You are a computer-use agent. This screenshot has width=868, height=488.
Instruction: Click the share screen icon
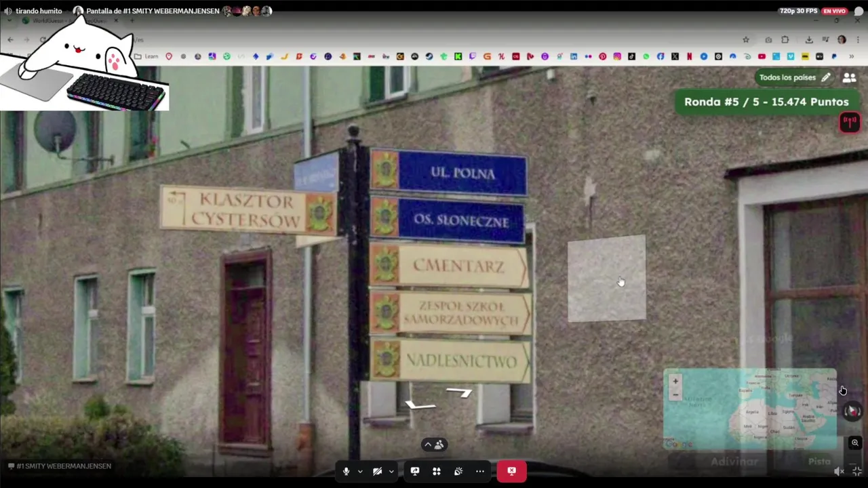[415, 471]
